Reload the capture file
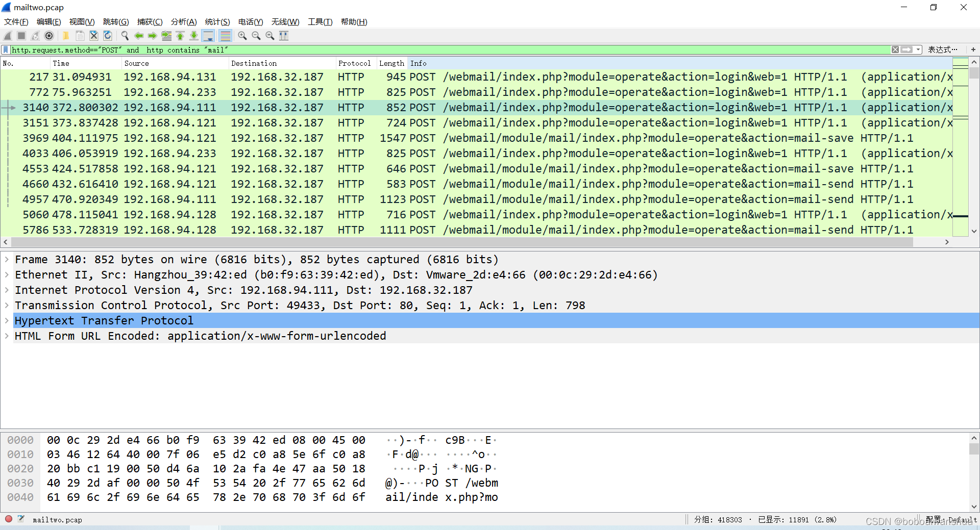 (108, 36)
